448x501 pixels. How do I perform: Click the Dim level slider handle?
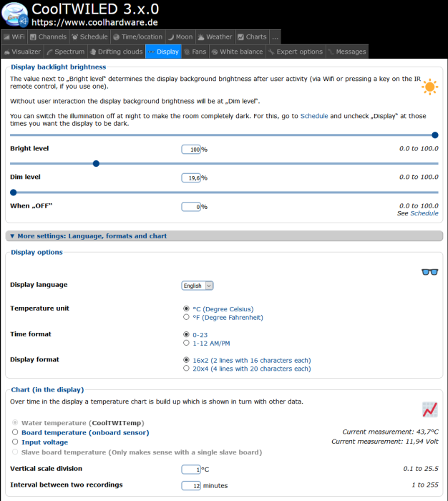click(x=96, y=163)
